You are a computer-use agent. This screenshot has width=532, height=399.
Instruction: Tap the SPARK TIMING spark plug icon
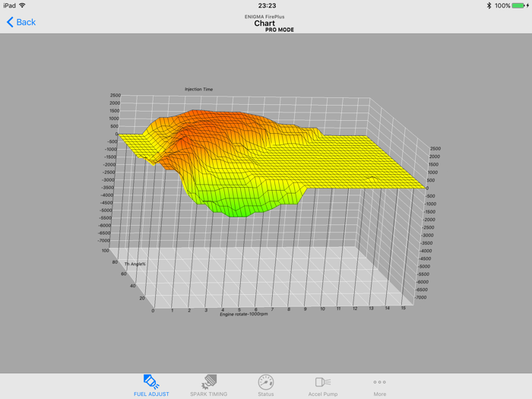(x=209, y=382)
